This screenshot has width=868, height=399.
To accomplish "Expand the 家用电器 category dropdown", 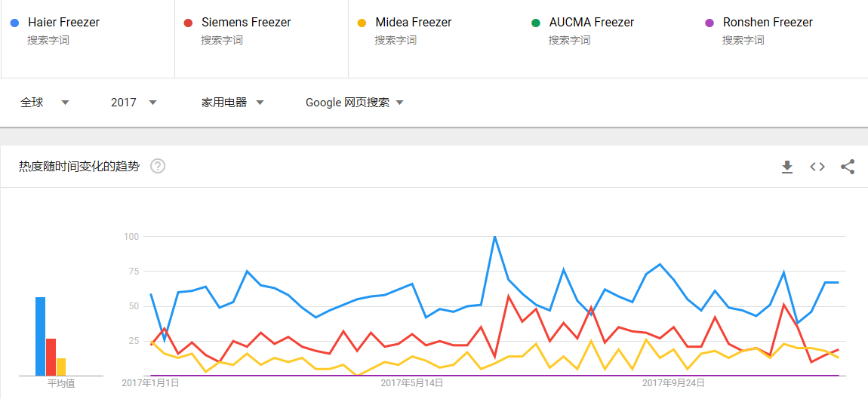I will (232, 103).
